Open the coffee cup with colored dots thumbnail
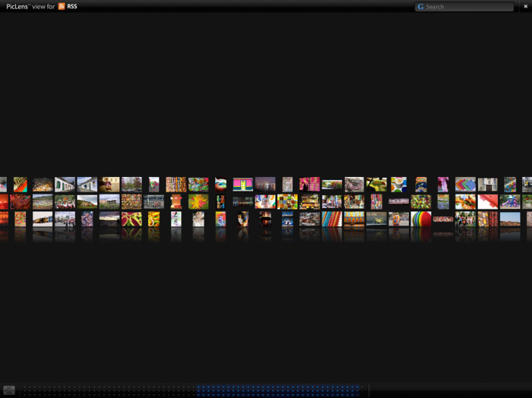This screenshot has height=398, width=532. 399,185
